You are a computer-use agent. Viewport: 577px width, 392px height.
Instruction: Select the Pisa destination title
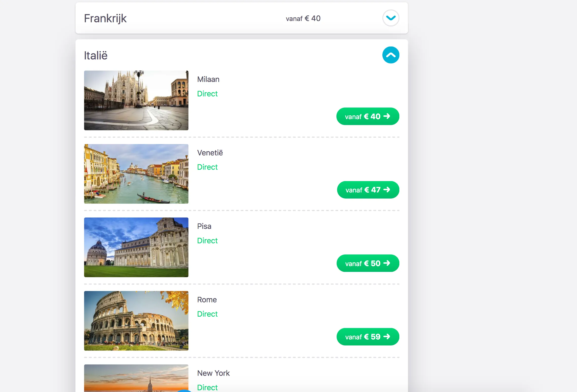pyautogui.click(x=204, y=226)
